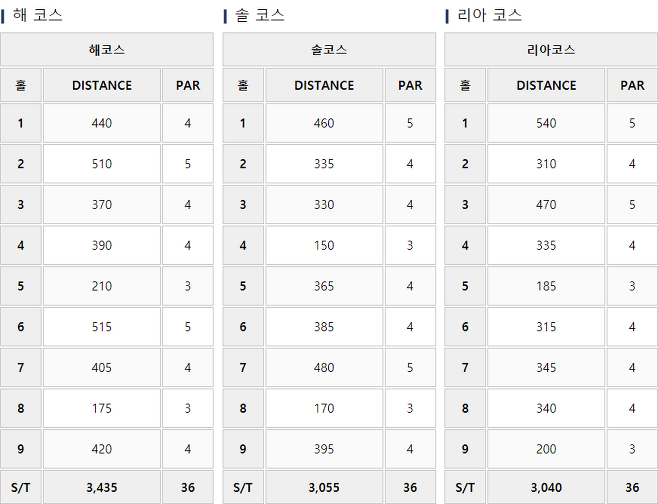This screenshot has width=658, height=504.
Task: Select the 150 distance cell
Action: click(324, 245)
